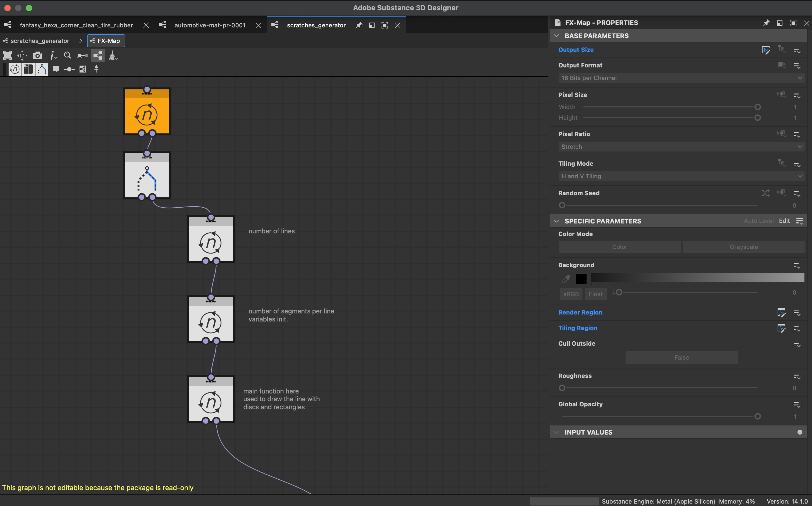Open the search tool in the graph toolbar
The width and height of the screenshot is (812, 506).
(x=67, y=56)
